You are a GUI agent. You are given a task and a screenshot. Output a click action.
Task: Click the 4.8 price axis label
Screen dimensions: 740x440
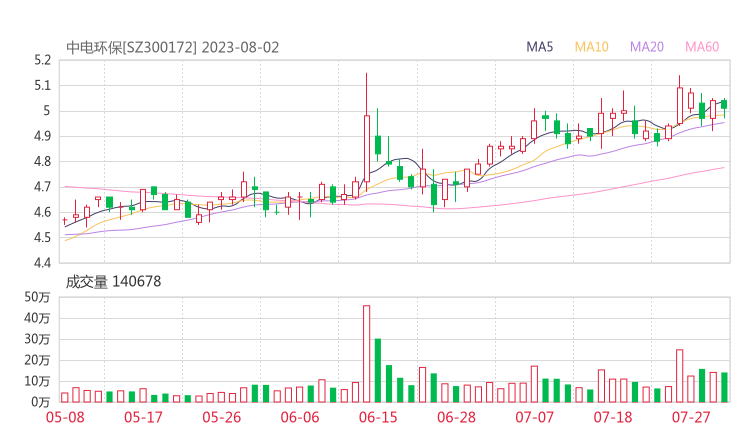click(42, 161)
